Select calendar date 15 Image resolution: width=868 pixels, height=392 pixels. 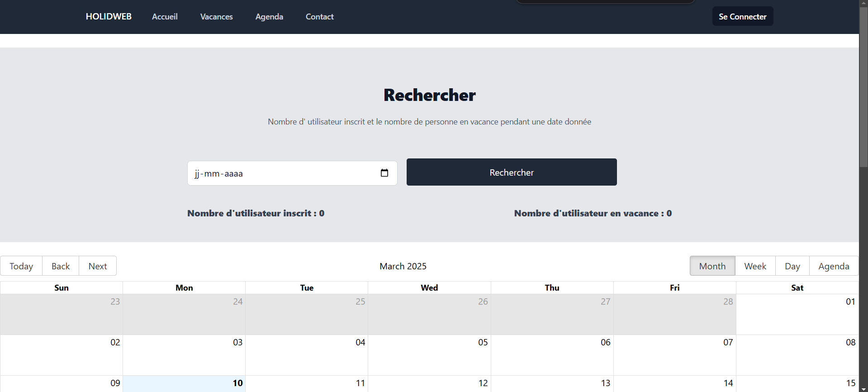pyautogui.click(x=851, y=383)
